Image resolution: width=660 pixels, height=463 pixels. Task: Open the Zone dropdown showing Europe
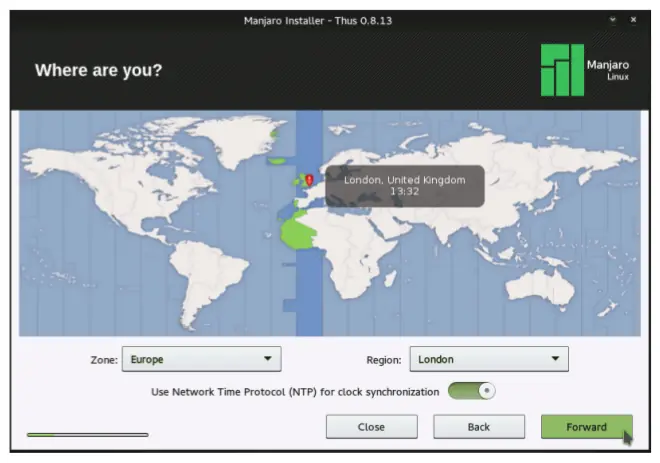point(202,359)
